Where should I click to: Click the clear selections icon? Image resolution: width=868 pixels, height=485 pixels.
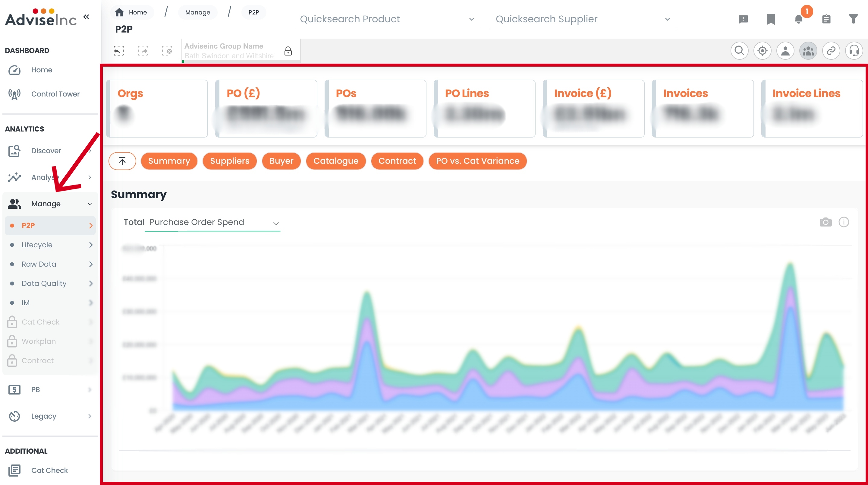click(x=167, y=51)
